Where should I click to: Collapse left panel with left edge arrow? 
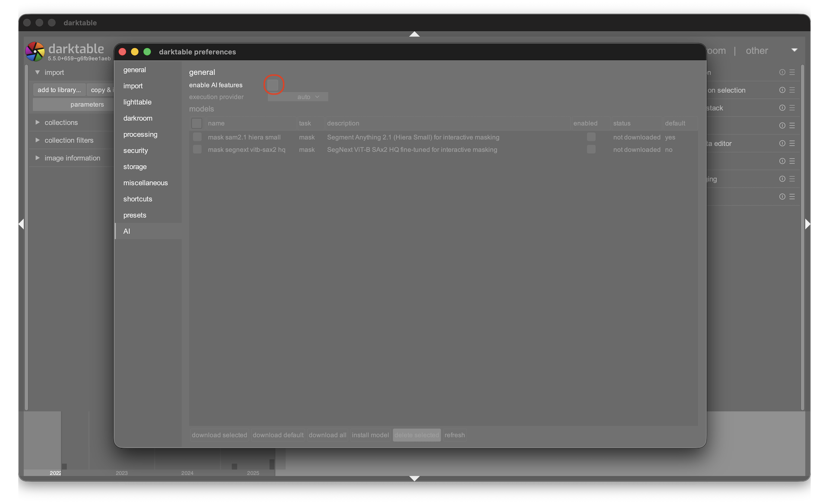[x=21, y=224]
